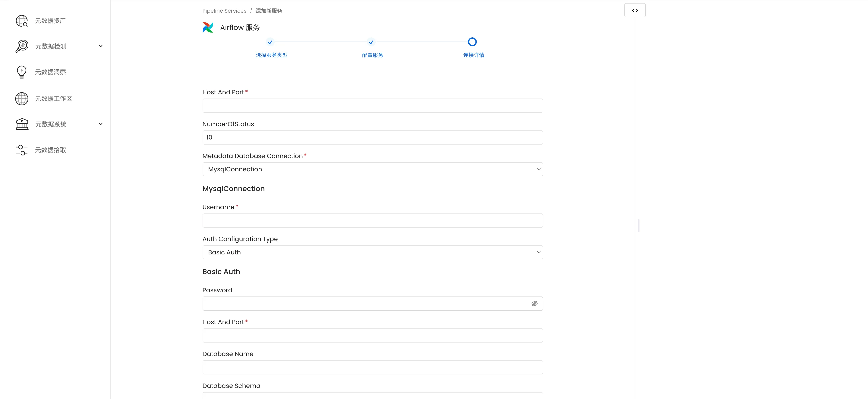868x399 pixels.
Task: Click the Username input field
Action: [372, 221]
